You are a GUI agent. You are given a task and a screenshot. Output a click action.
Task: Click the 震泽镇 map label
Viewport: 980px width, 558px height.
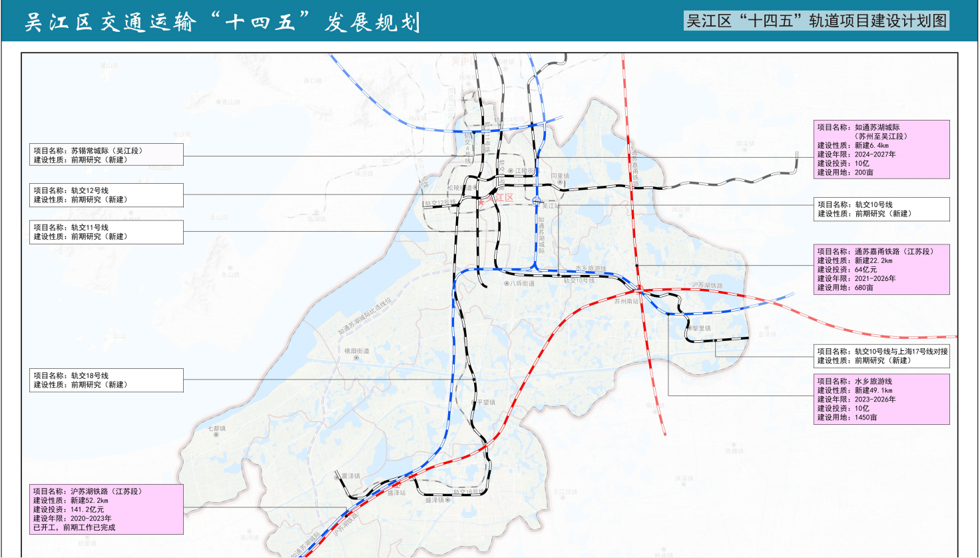pos(350,476)
